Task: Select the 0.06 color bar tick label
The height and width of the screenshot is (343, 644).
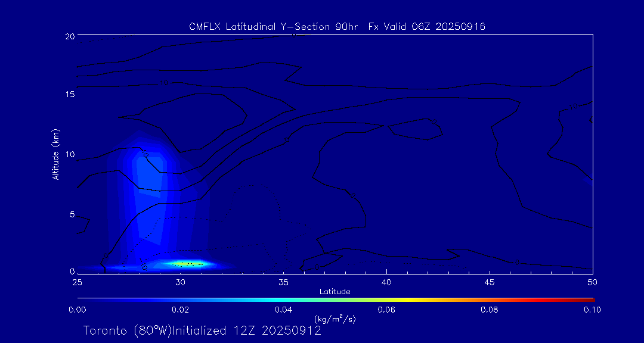Action: point(386,310)
